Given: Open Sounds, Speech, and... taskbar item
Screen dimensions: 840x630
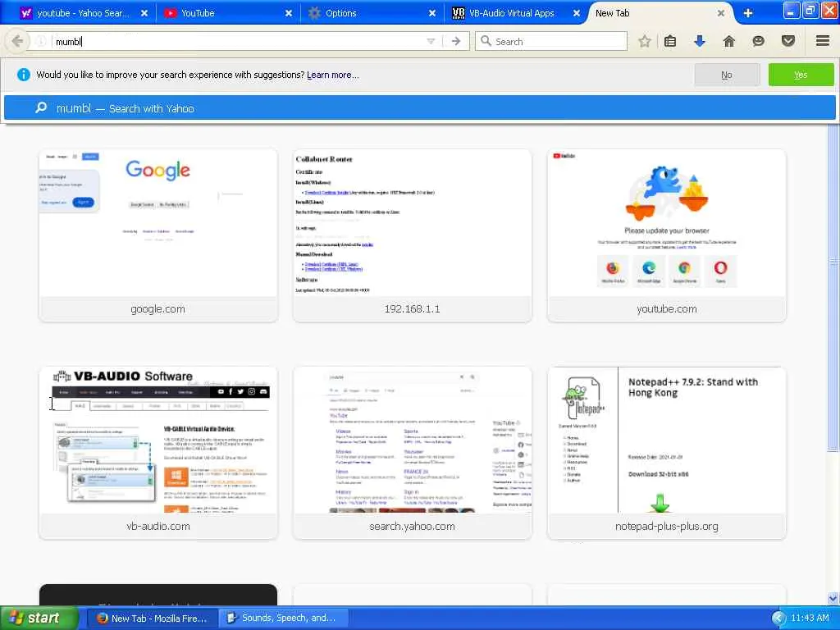Looking at the screenshot, I should click(283, 619).
